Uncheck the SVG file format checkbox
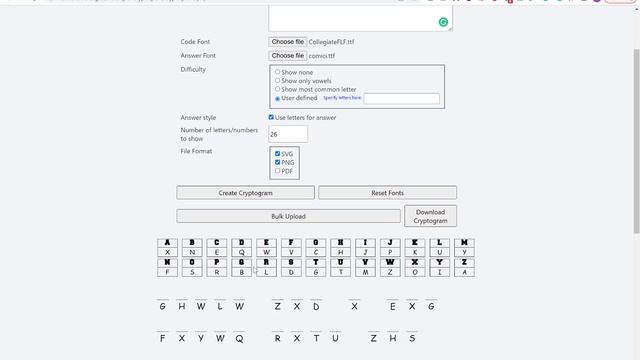Image resolution: width=640 pixels, height=360 pixels. (x=278, y=153)
